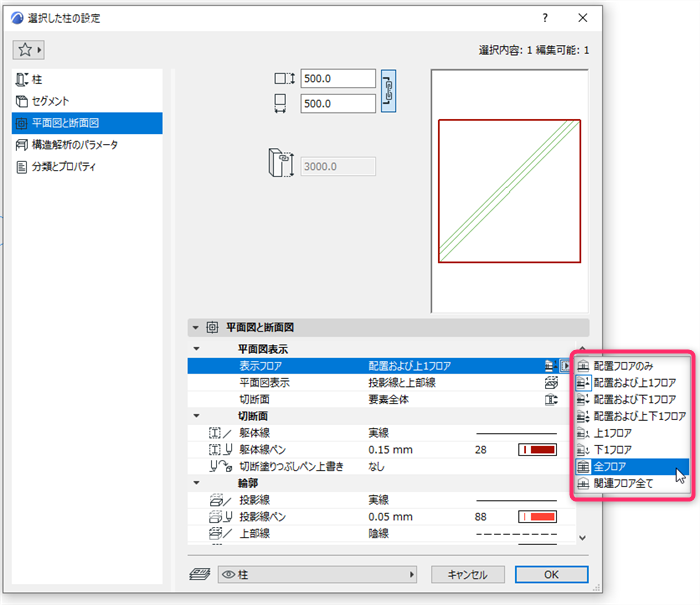Click the 投影線ペン red swatch
The width and height of the screenshot is (700, 605).
[x=538, y=517]
